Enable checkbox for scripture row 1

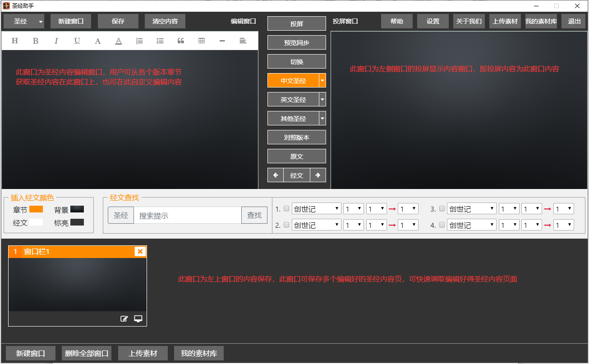point(286,209)
